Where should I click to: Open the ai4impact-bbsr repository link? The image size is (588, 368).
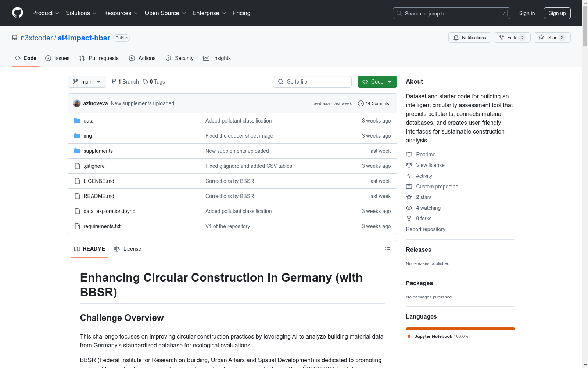click(84, 38)
